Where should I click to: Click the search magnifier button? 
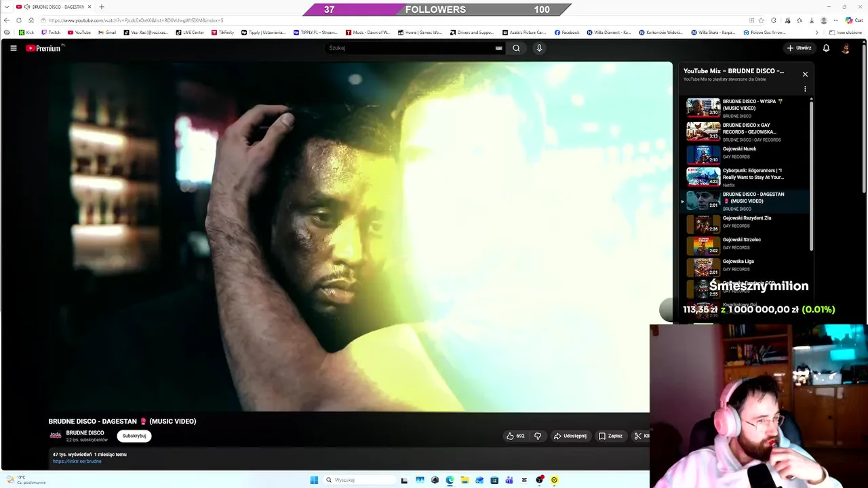(516, 48)
